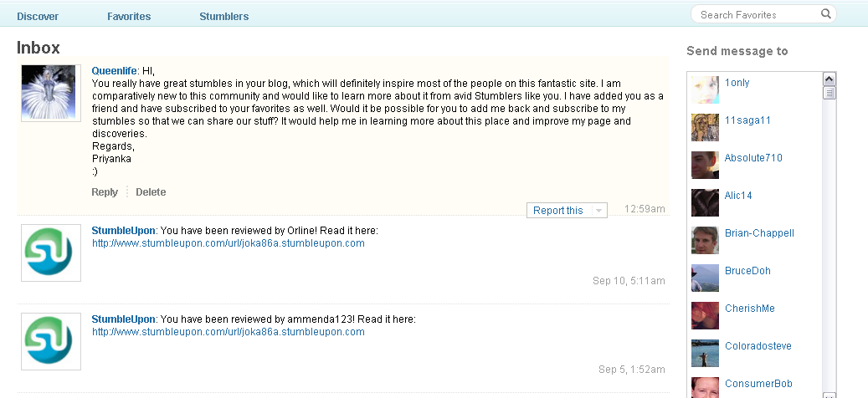The height and width of the screenshot is (398, 868).
Task: Click StumbleUpon logo beside Orline review message
Action: pyautogui.click(x=51, y=253)
